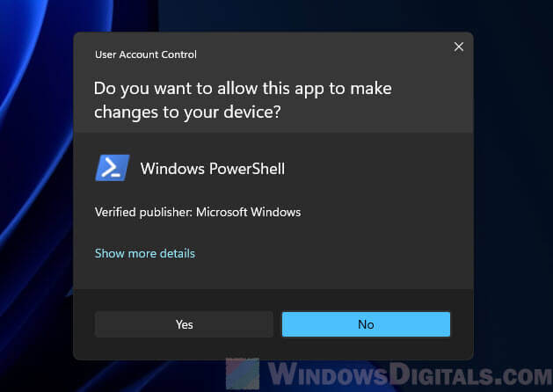The height and width of the screenshot is (392, 553).
Task: Click Yes to allow Windows PowerShell
Action: click(x=184, y=324)
